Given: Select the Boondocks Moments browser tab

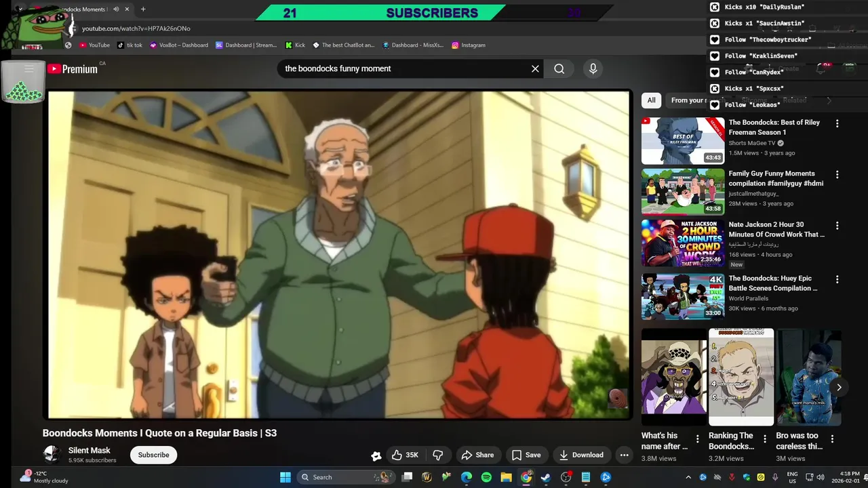Looking at the screenshot, I should click(x=85, y=9).
